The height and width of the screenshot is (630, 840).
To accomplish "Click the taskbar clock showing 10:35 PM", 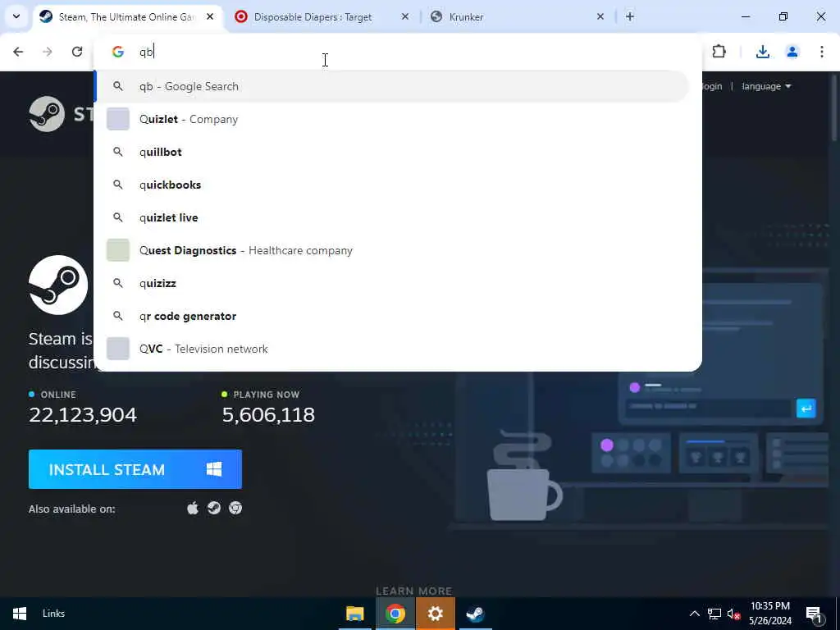I will tap(769, 614).
